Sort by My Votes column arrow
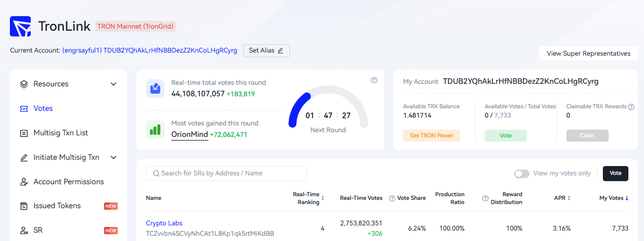644x241 pixels. click(x=627, y=198)
